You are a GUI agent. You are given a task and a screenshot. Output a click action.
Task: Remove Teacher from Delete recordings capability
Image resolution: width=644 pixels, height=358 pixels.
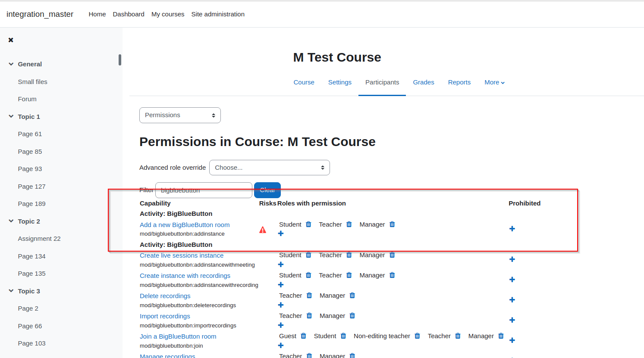tap(309, 296)
